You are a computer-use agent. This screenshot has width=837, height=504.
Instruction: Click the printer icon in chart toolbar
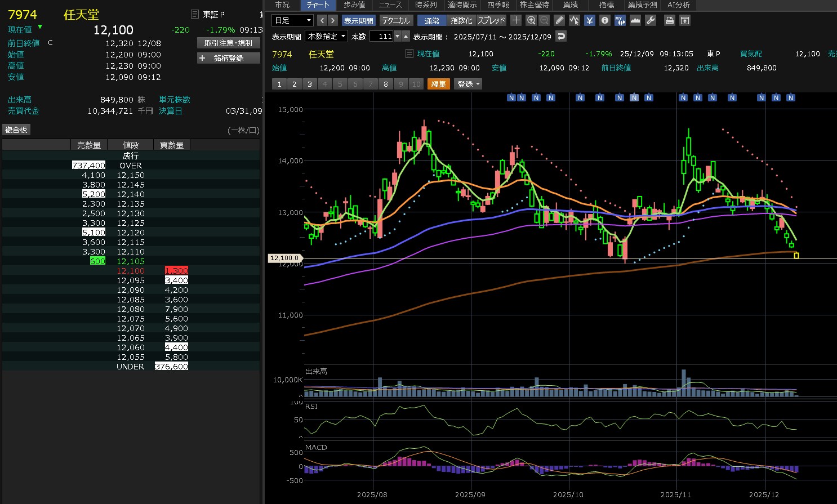pos(669,20)
